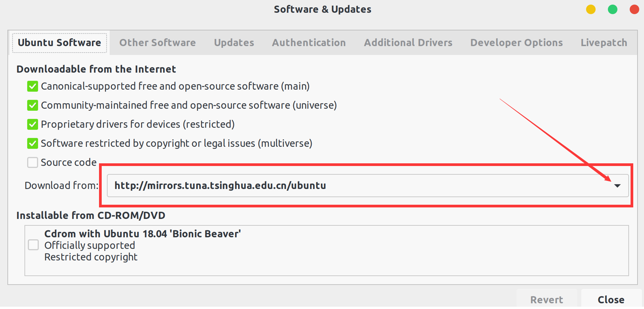644x309 pixels.
Task: Uncheck Community-maintained universe software checkbox
Action: (x=33, y=105)
